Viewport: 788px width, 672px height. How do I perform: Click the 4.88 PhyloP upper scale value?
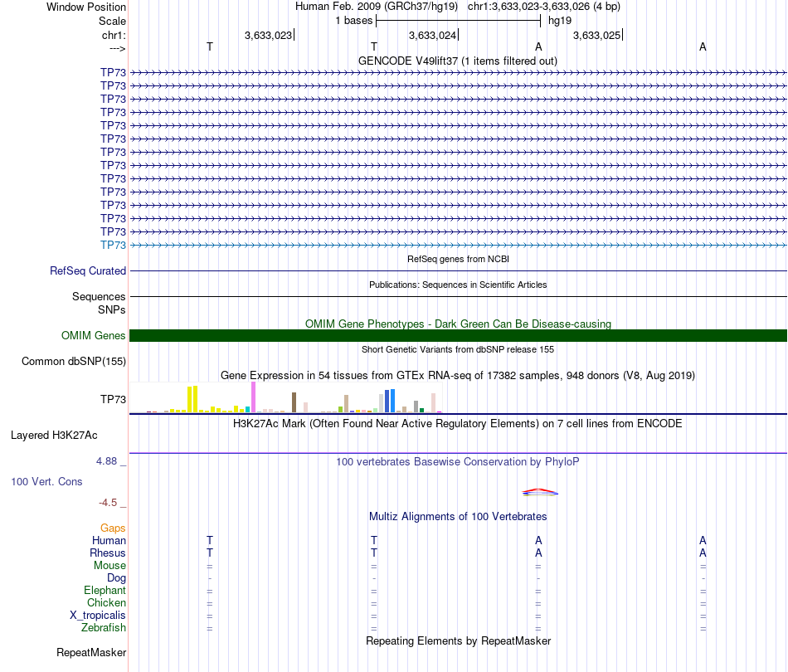(x=106, y=461)
